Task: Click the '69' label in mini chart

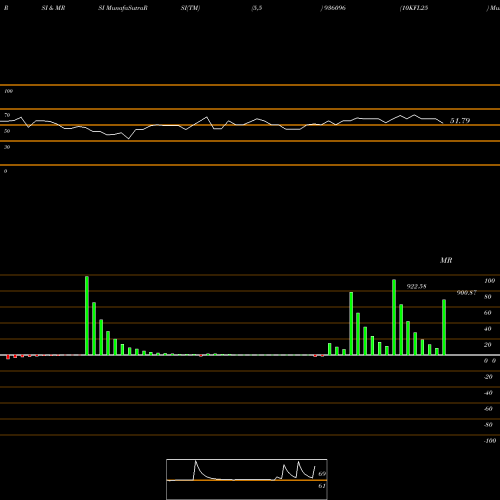Action: [x=322, y=474]
